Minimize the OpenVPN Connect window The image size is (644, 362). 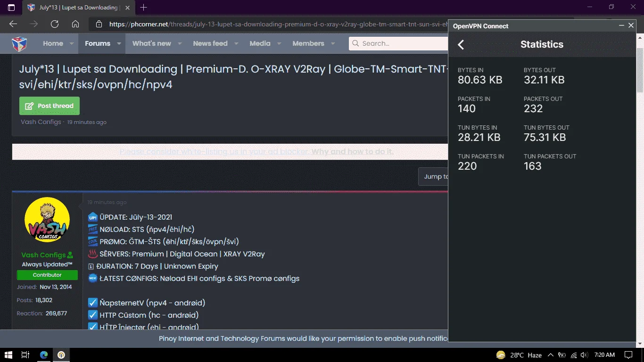(x=621, y=26)
